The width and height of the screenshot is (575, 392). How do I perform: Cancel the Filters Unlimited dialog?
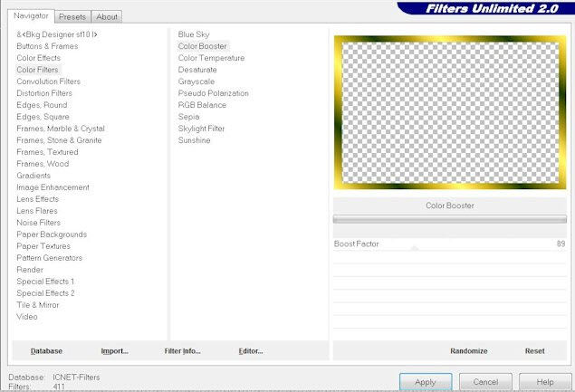coord(485,382)
